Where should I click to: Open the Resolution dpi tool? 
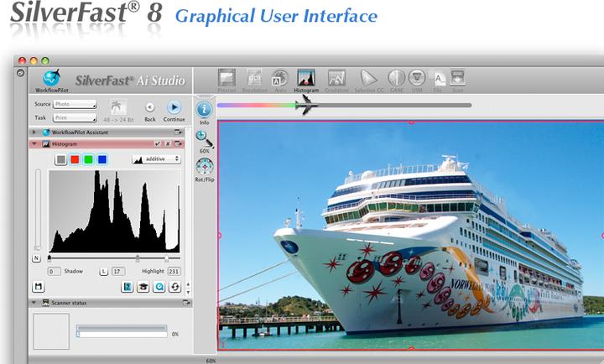tap(255, 78)
